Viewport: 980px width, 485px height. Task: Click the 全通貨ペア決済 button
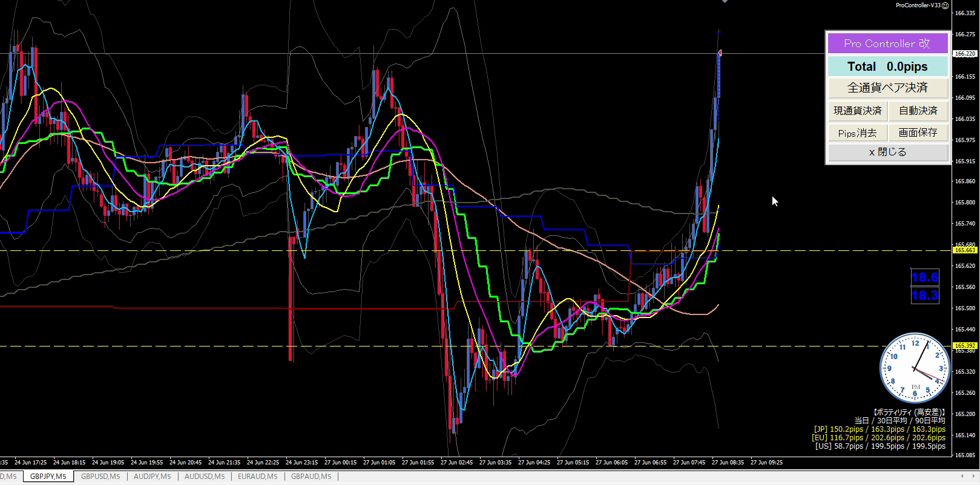click(887, 88)
